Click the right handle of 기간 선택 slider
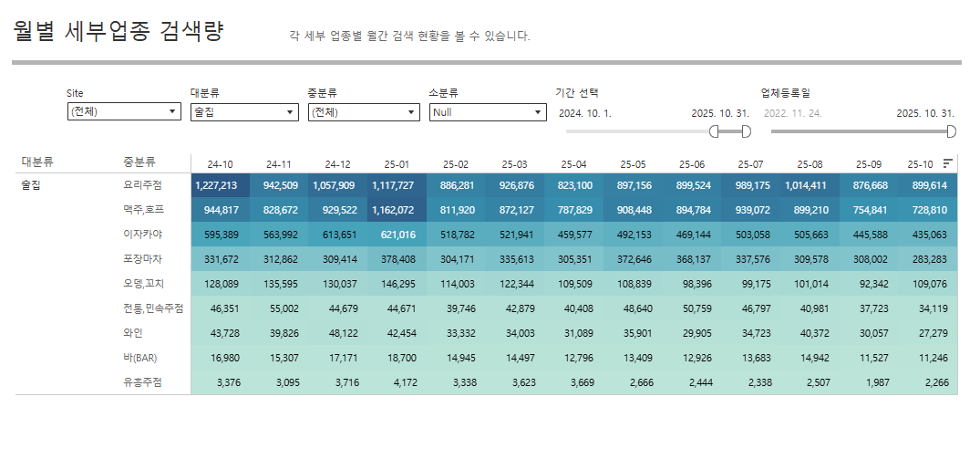Screen dimensions: 980x449 click(747, 131)
